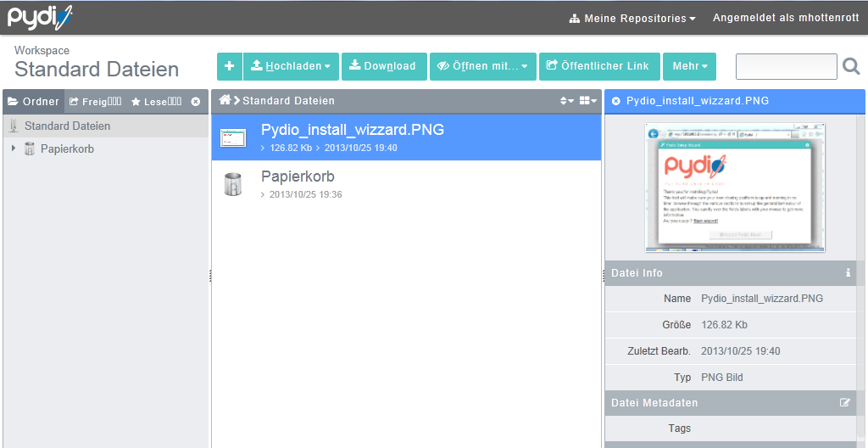Click the Download button
This screenshot has height=448, width=868.
pyautogui.click(x=384, y=66)
